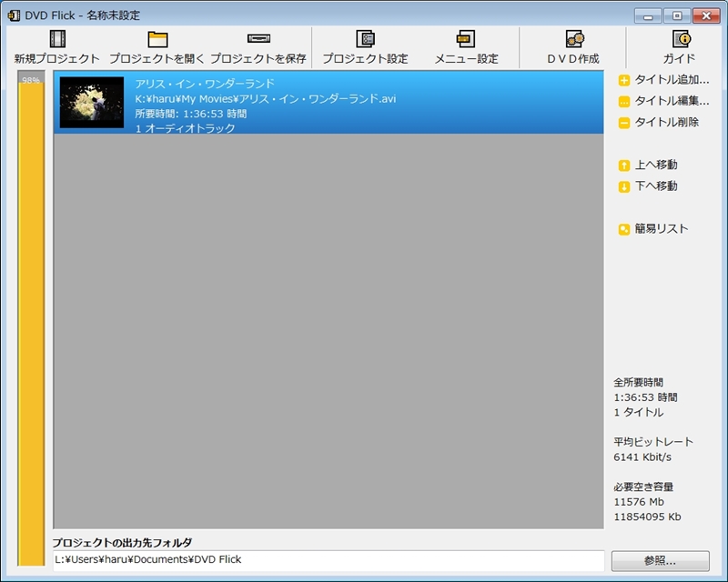Select the アリス・イン・ワンダーランド title name
Screen dimensions: 728x582
coord(205,84)
